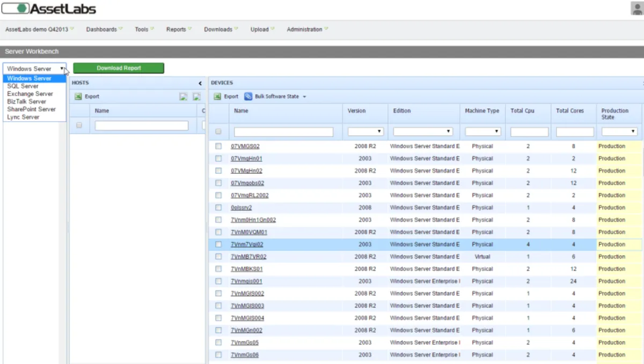Open the Version filter dropdown
This screenshot has width=644, height=364.
click(x=365, y=132)
